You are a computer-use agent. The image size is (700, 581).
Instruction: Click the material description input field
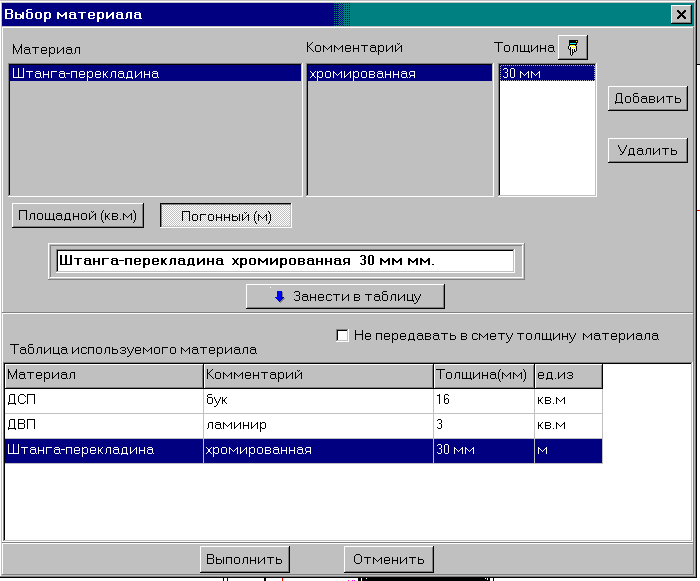tap(285, 261)
